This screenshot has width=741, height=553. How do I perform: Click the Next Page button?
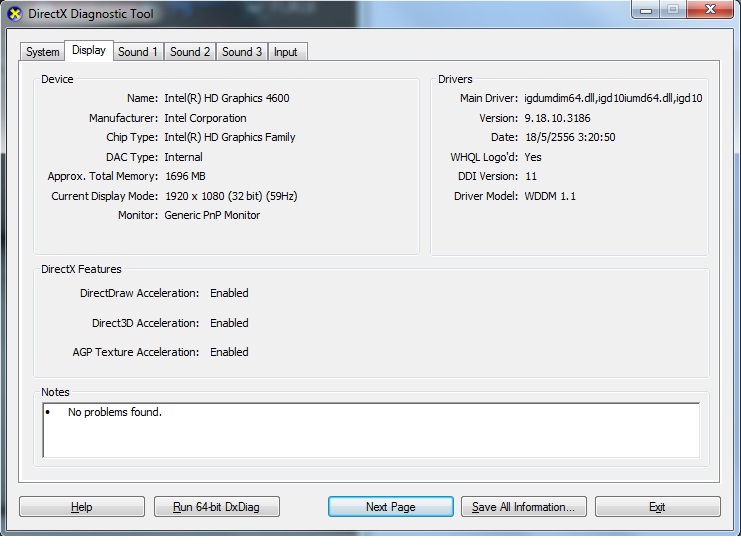[x=391, y=507]
